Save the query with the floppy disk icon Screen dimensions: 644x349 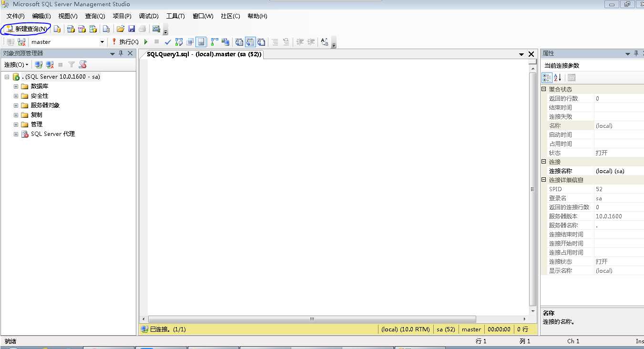(132, 29)
